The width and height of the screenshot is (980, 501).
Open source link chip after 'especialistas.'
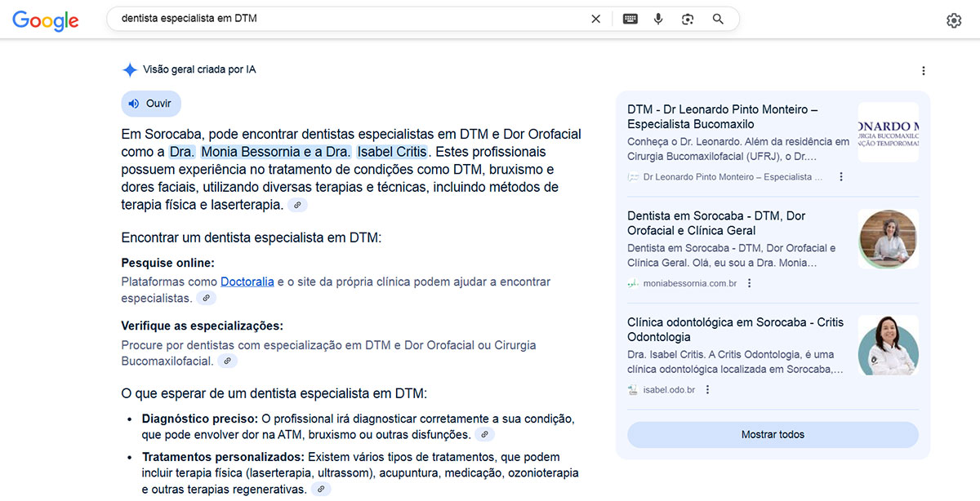point(207,299)
